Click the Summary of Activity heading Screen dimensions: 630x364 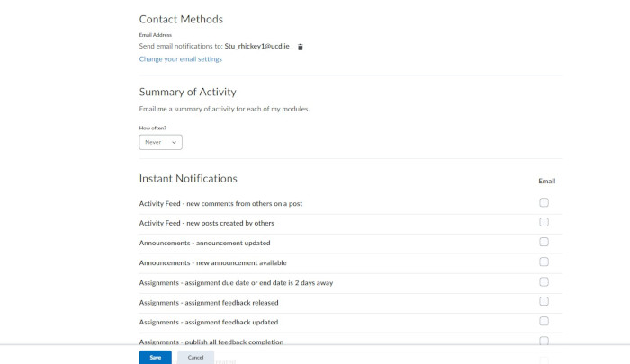[187, 92]
